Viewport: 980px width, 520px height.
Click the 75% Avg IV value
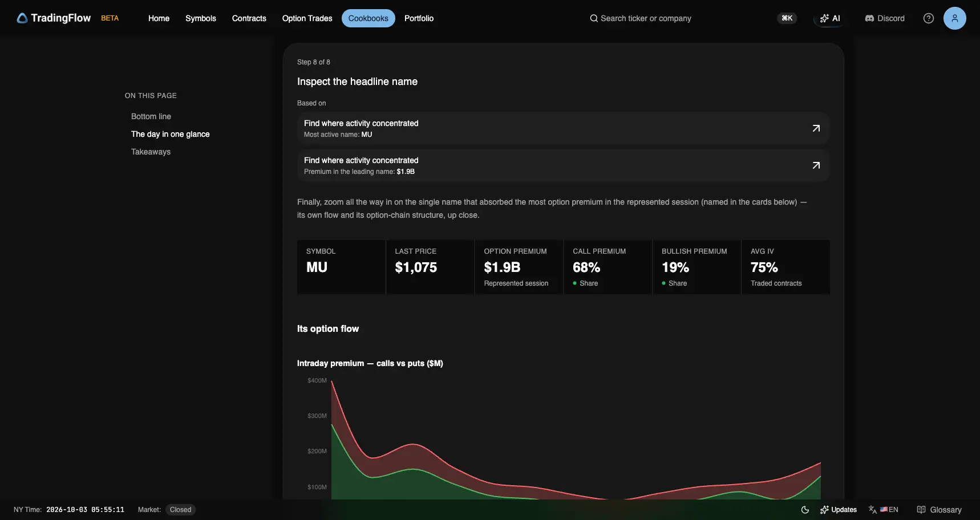click(764, 267)
